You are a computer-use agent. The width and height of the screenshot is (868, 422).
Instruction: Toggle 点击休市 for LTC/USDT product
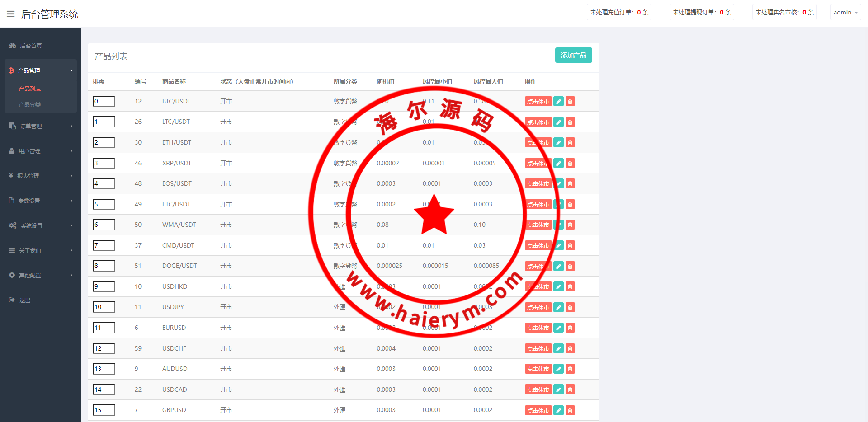click(x=538, y=122)
